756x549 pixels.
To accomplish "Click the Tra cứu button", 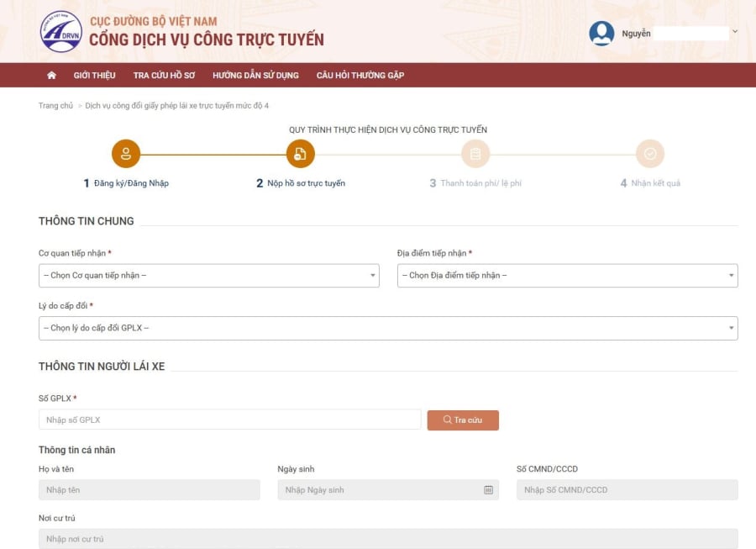I will [x=463, y=419].
